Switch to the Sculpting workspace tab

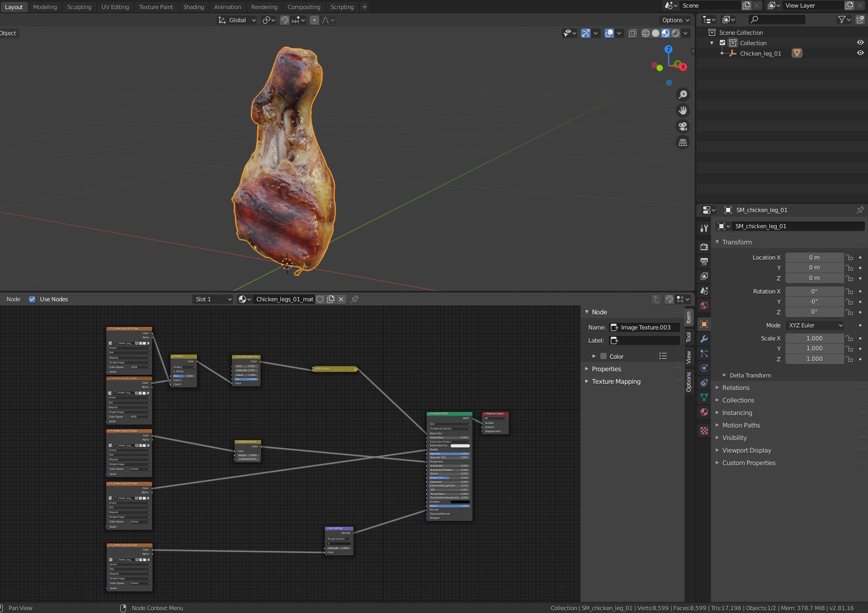79,7
